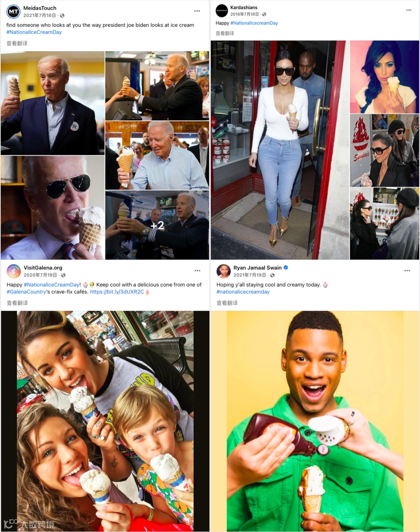The height and width of the screenshot is (532, 420).
Task: Open options menu on MeidasTouch post
Action: tap(197, 11)
